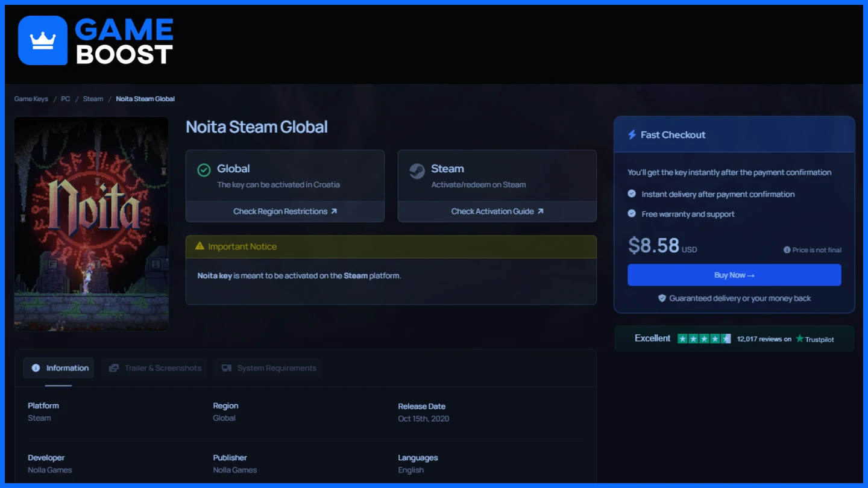Click the guaranteed delivery shield icon
Screen dimensions: 868x488
point(662,298)
